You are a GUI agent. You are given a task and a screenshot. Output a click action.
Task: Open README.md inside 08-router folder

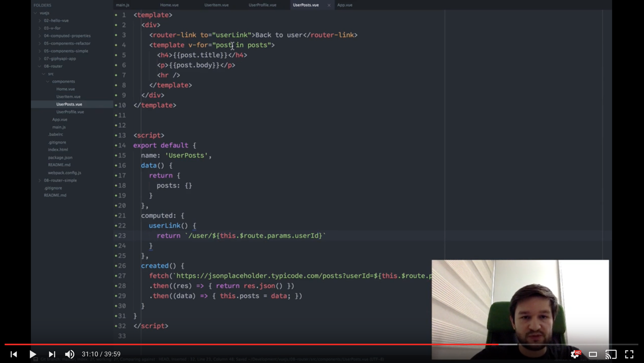click(x=59, y=165)
